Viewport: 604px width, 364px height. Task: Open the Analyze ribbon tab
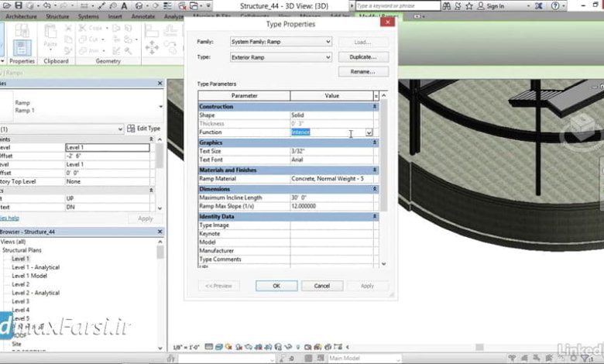click(173, 16)
